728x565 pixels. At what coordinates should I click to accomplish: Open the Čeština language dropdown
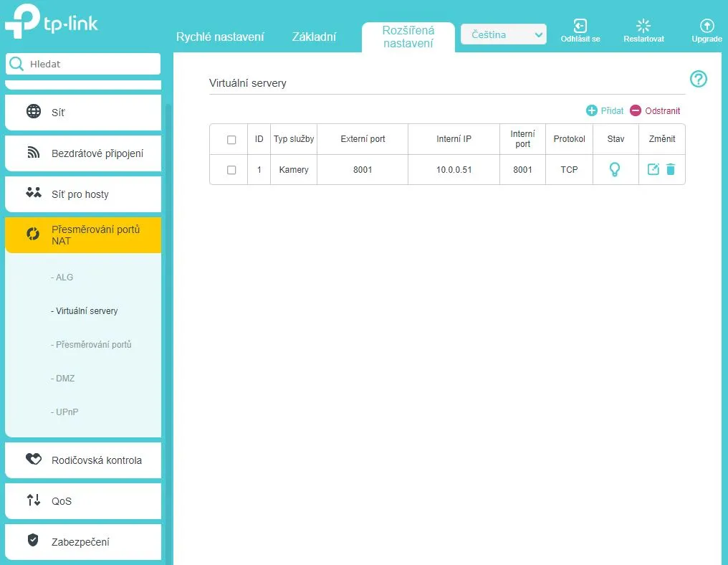pos(503,34)
